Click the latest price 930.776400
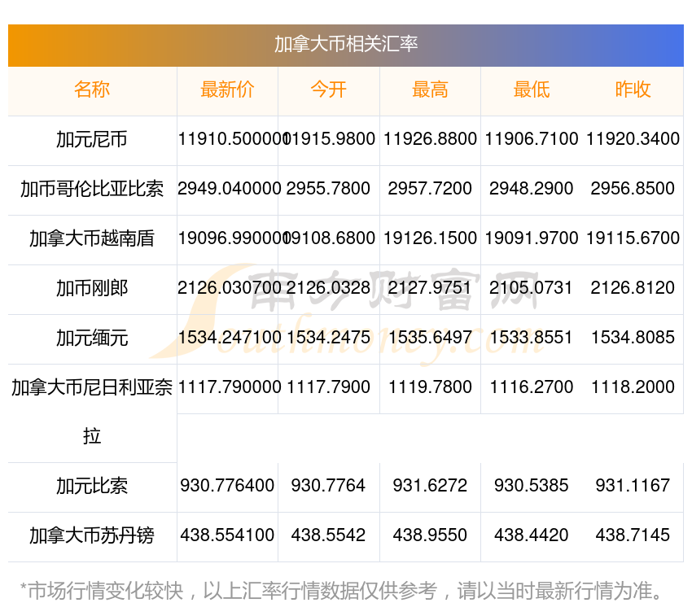Screen dimensions: 692x616 pyautogui.click(x=227, y=486)
